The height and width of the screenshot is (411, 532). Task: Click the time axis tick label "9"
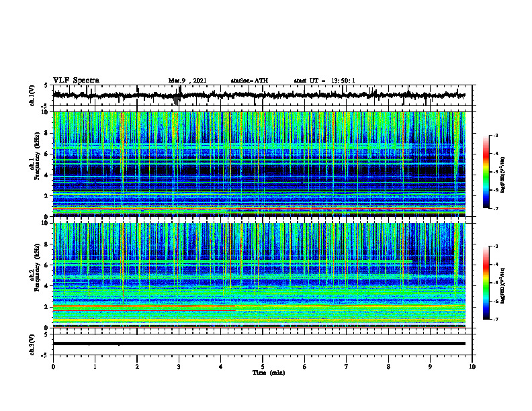(x=430, y=367)
